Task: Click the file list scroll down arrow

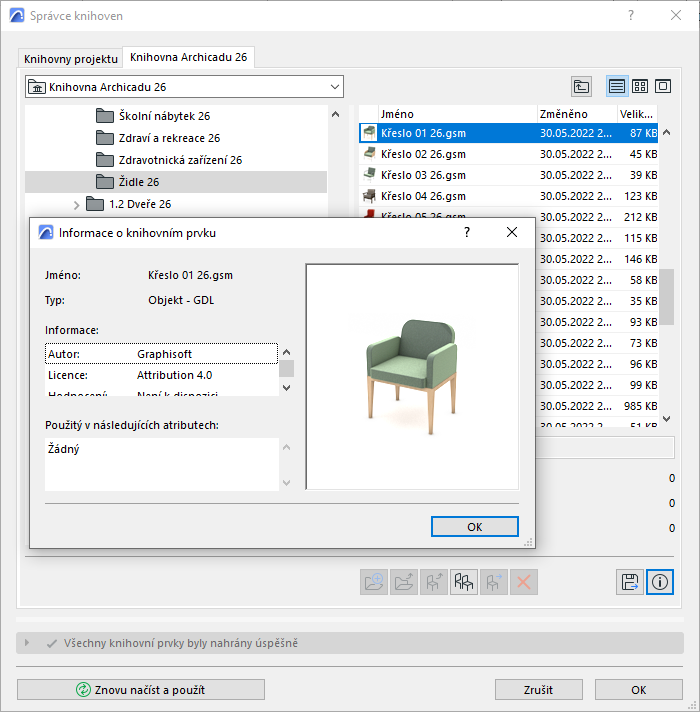Action: click(x=666, y=419)
